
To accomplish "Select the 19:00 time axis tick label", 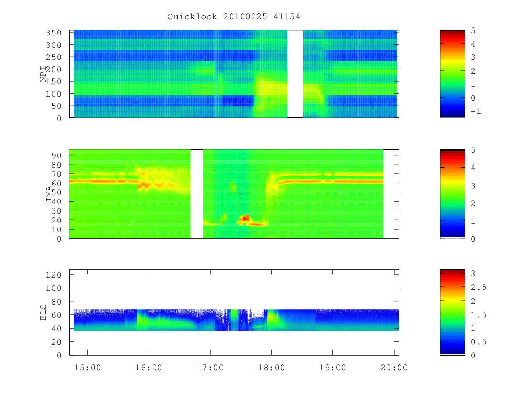I will (x=332, y=368).
